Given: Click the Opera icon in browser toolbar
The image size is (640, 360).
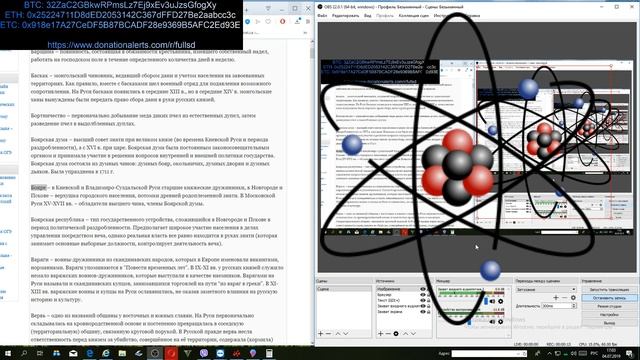Looking at the screenshot, I should click(282, 21).
